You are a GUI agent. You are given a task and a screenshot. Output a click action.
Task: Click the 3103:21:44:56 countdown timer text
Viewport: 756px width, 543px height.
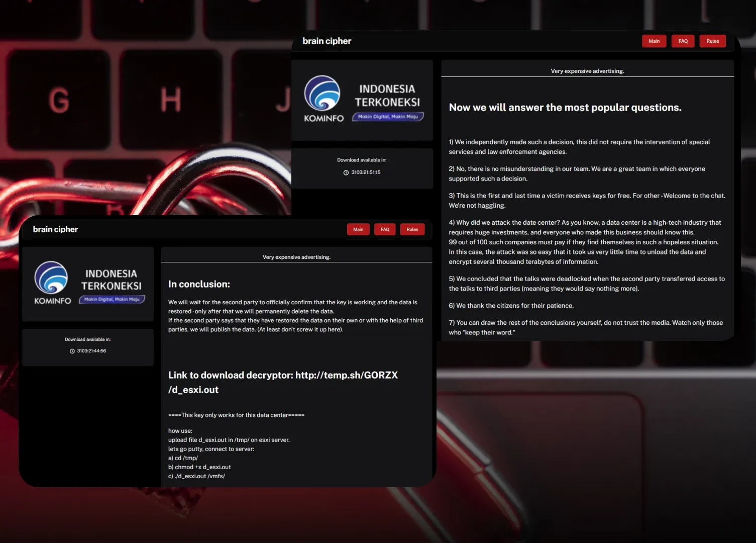click(91, 351)
